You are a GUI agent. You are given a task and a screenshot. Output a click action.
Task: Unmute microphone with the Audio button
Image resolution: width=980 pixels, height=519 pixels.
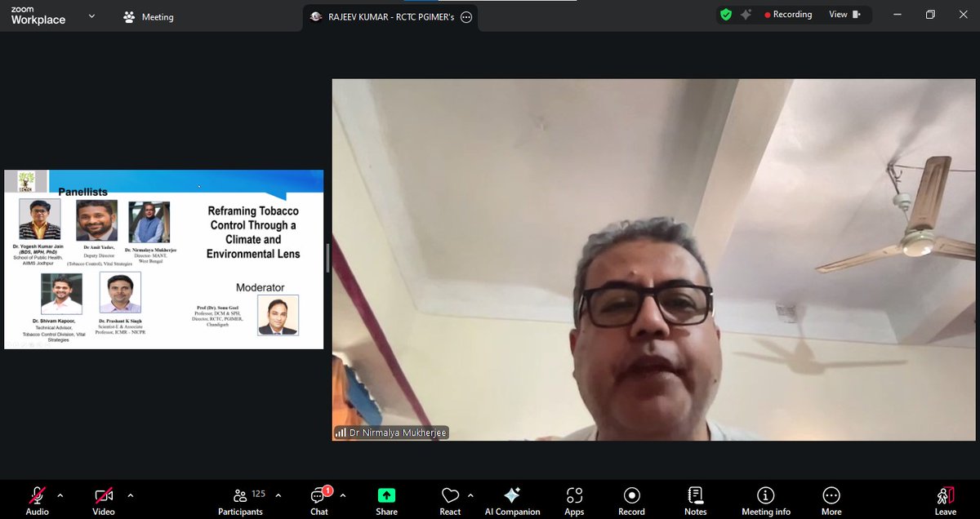click(37, 500)
